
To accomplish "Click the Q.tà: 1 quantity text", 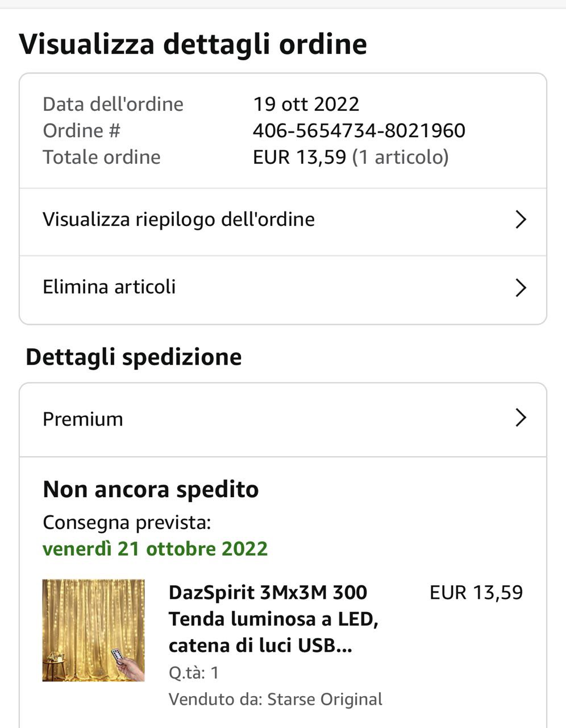I will (194, 673).
